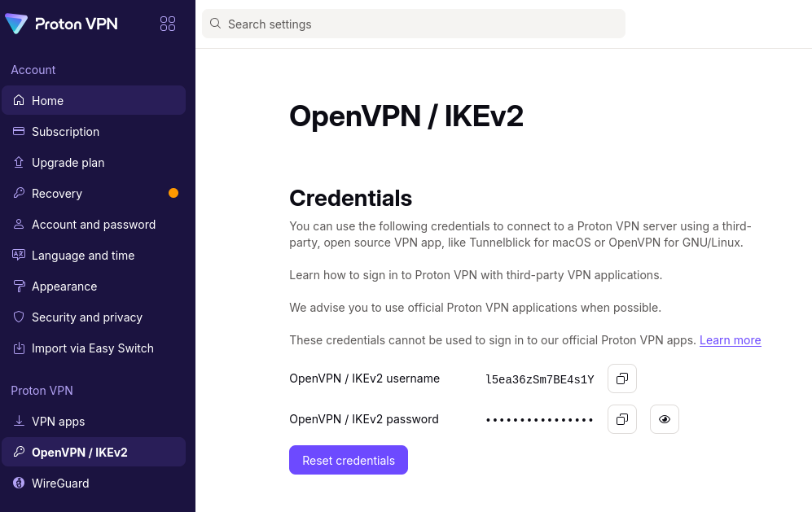Copy the OpenVPN / IKEv2 password

(x=622, y=419)
